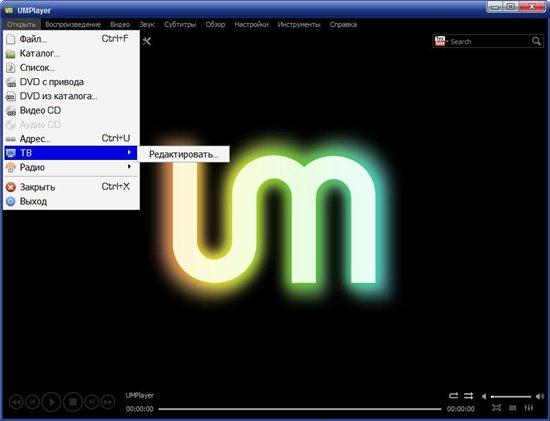This screenshot has height=421, width=550.
Task: Open the Воспроизведение menu
Action: (73, 25)
